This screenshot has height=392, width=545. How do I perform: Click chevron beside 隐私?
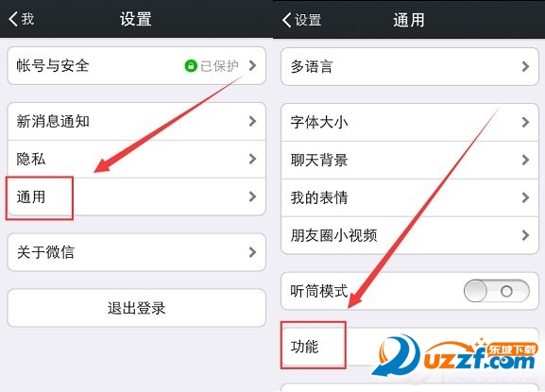pos(253,159)
